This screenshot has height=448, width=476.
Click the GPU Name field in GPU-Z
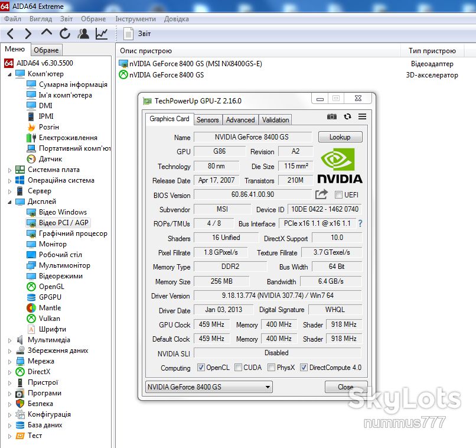pyautogui.click(x=253, y=137)
